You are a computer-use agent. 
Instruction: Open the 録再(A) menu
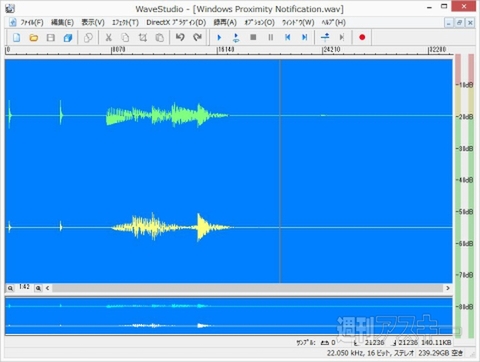point(225,22)
